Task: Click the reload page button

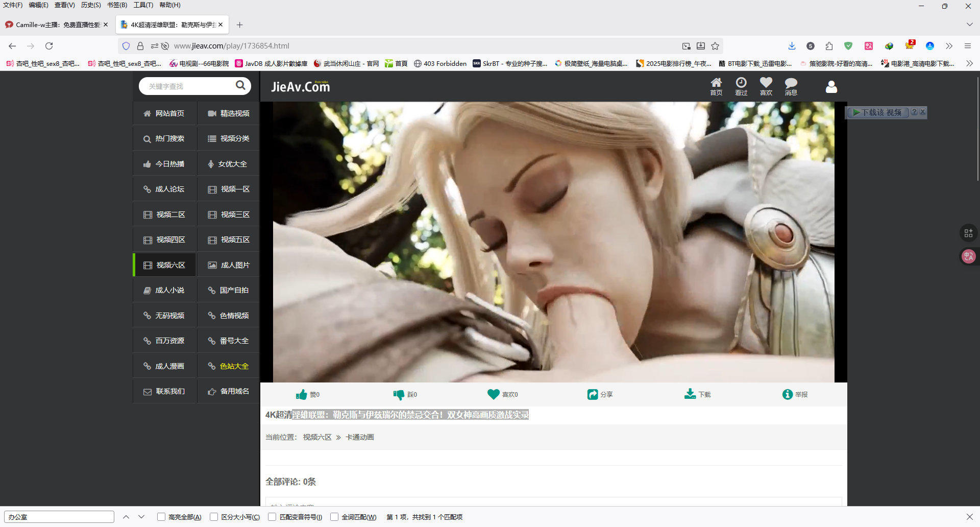Action: pyautogui.click(x=49, y=46)
